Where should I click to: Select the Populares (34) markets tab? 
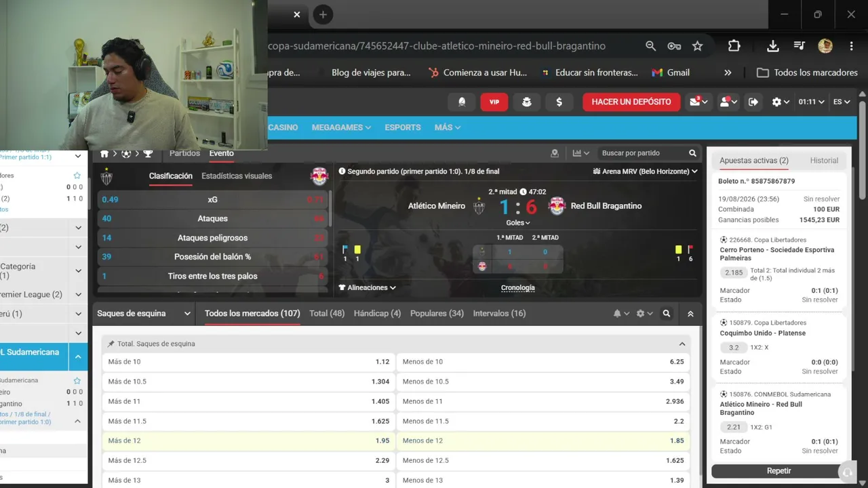pyautogui.click(x=437, y=314)
